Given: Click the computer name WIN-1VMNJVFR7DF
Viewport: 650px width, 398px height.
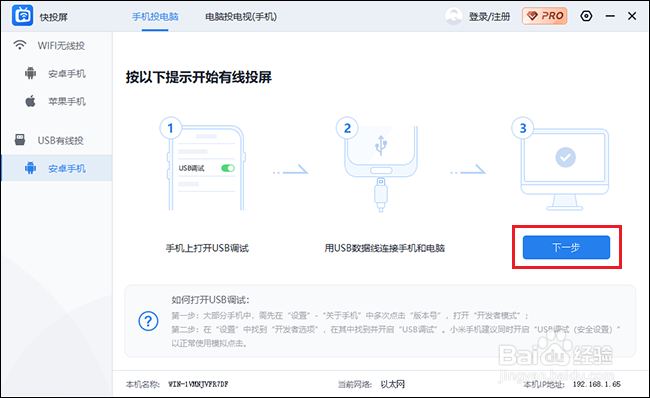Looking at the screenshot, I should [198, 384].
